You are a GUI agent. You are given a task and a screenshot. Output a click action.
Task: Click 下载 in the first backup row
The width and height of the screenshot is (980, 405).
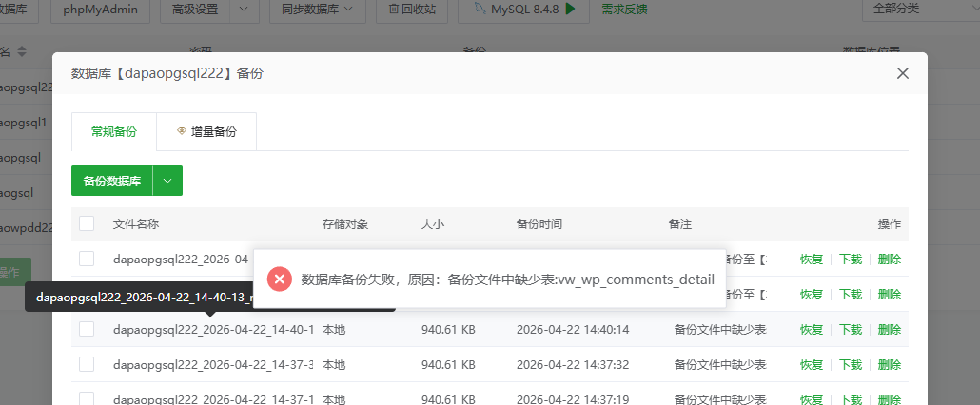click(x=850, y=259)
